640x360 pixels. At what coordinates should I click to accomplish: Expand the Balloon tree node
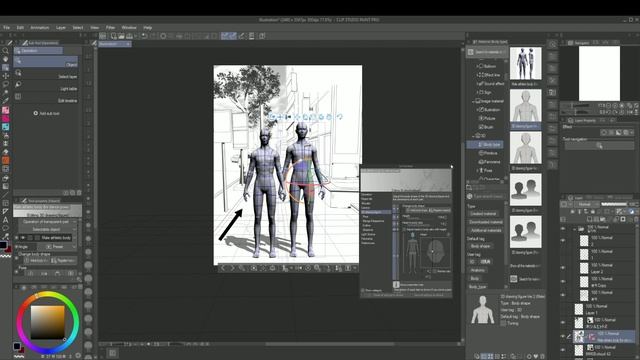477,66
